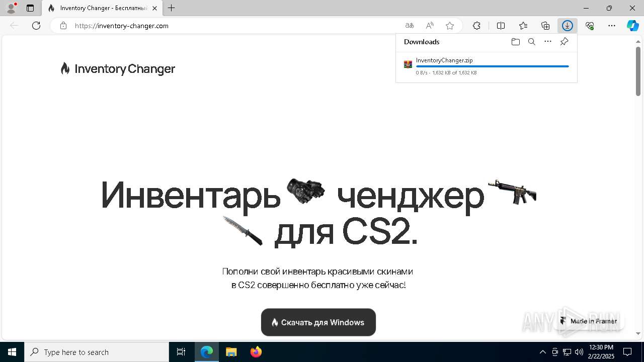Screen dimensions: 644x362
Task: Open Copilot sidebar icon
Action: [633, 26]
